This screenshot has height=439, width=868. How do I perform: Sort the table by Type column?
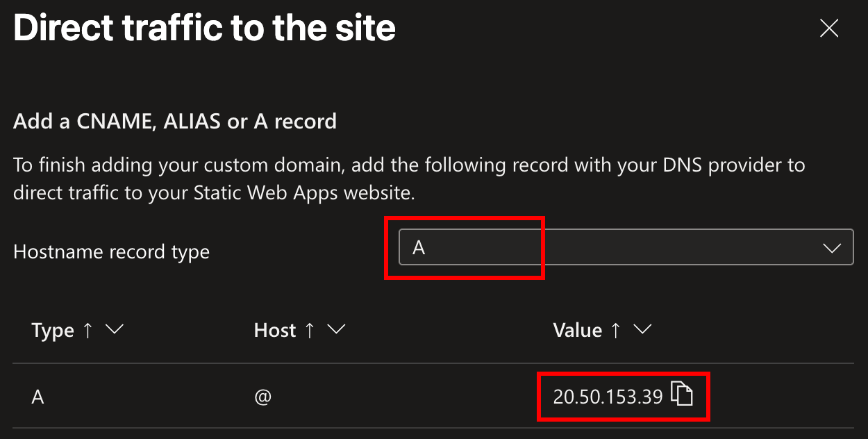[53, 330]
